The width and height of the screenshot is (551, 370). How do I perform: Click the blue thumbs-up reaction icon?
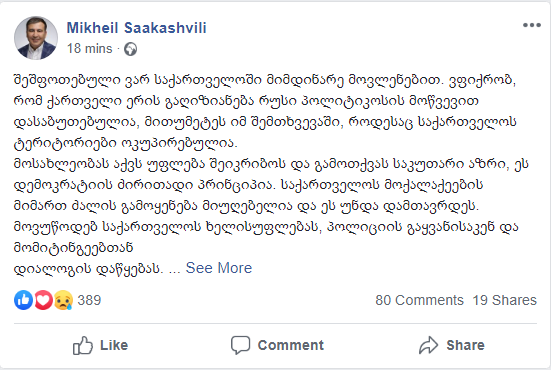(24, 300)
